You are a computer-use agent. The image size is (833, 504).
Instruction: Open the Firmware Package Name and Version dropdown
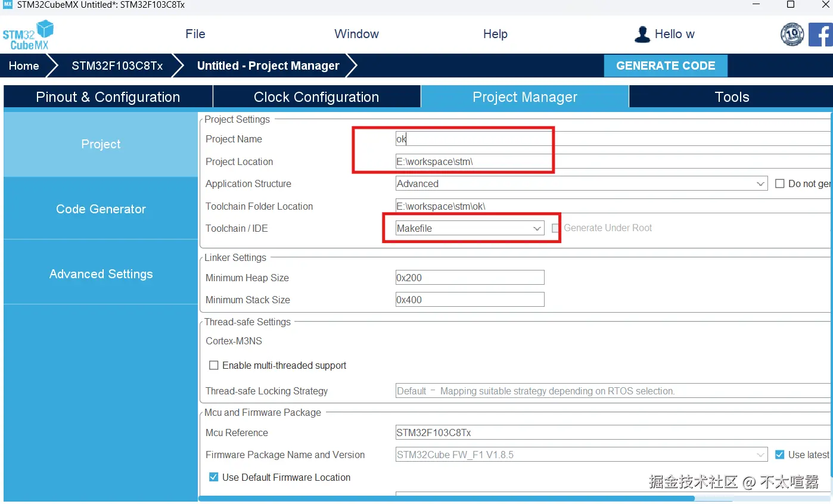click(x=582, y=455)
